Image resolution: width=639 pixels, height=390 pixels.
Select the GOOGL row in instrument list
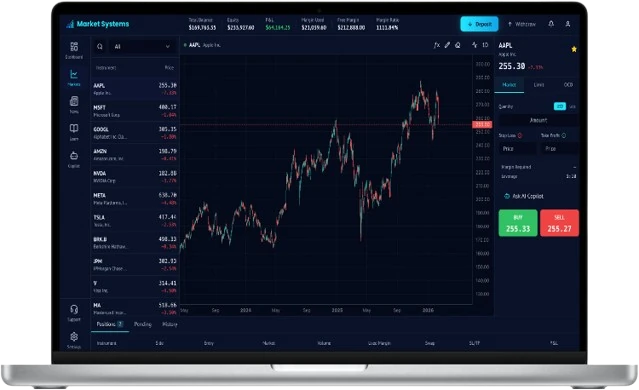(135, 133)
